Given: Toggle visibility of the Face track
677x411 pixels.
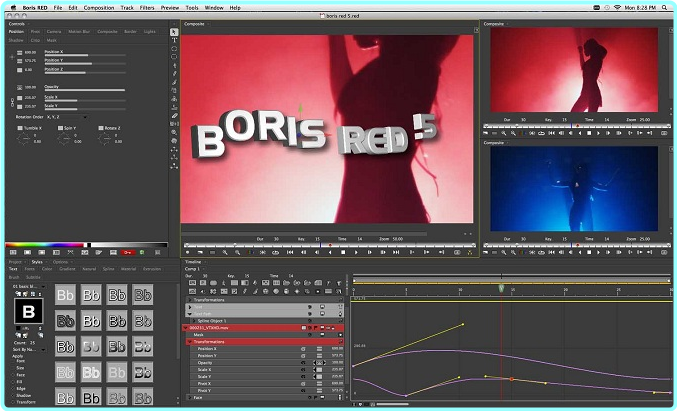Looking at the screenshot, I should 310,397.
